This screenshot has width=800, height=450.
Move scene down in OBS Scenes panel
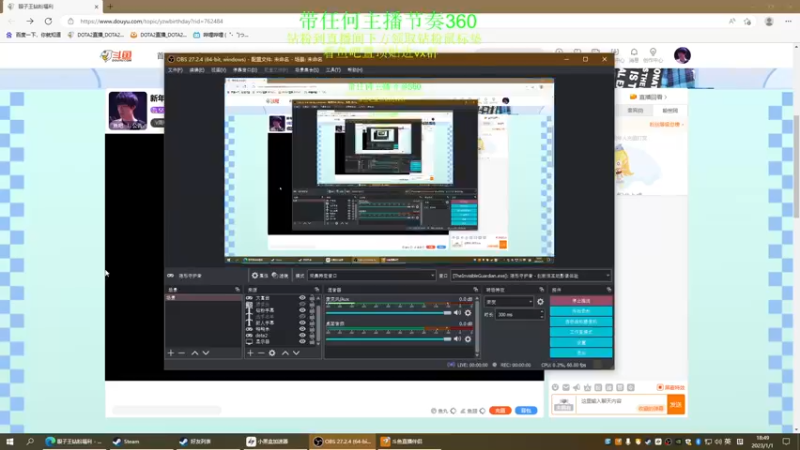(x=206, y=353)
